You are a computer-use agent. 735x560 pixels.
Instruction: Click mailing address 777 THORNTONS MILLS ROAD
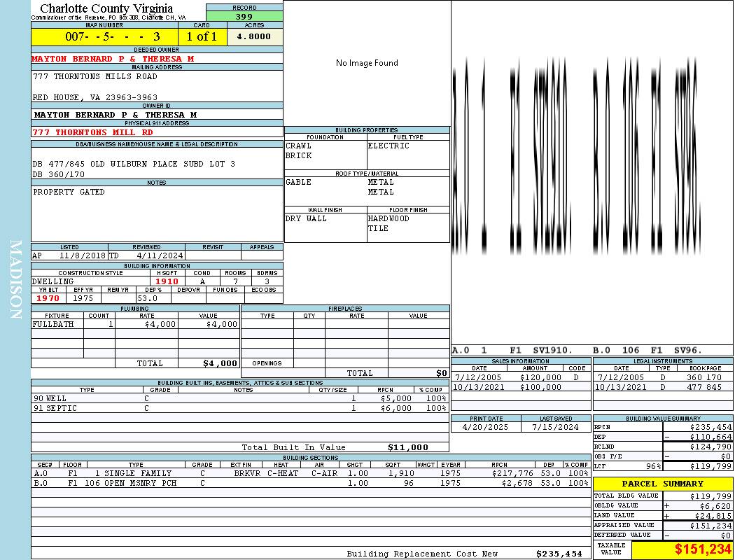click(95, 76)
